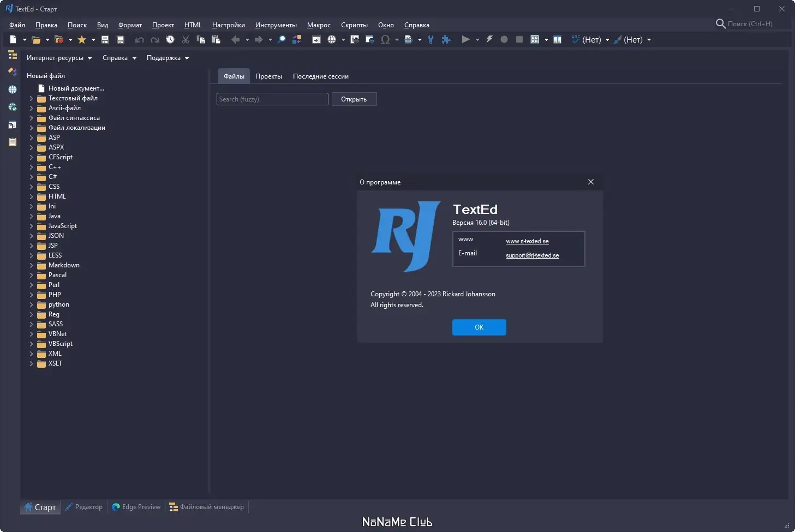The width and height of the screenshot is (795, 532).
Task: Click the Print icon in toolbar
Action: [x=408, y=39]
